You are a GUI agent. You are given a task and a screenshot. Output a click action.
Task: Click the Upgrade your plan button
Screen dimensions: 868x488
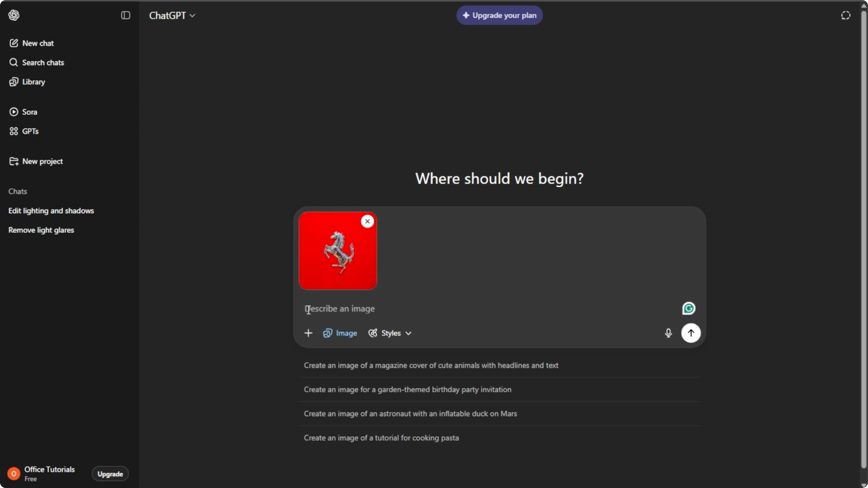pyautogui.click(x=499, y=15)
